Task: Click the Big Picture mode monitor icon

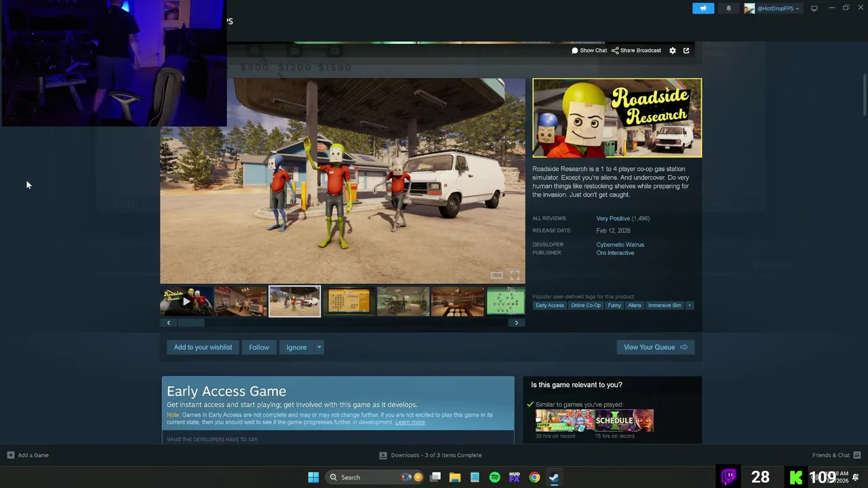Action: pos(814,8)
